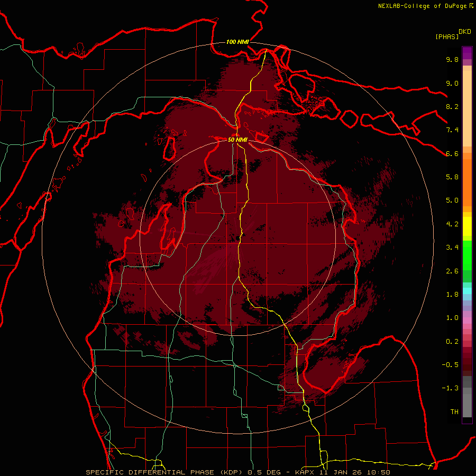
Task: Click the 7.4 value on color scale
Action: pos(452,130)
